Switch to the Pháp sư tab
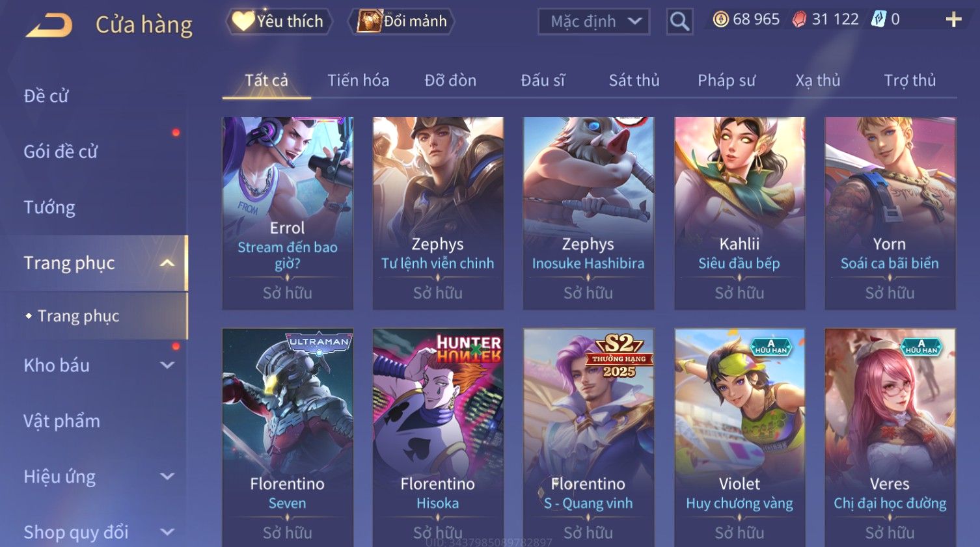This screenshot has height=547, width=980. (726, 81)
